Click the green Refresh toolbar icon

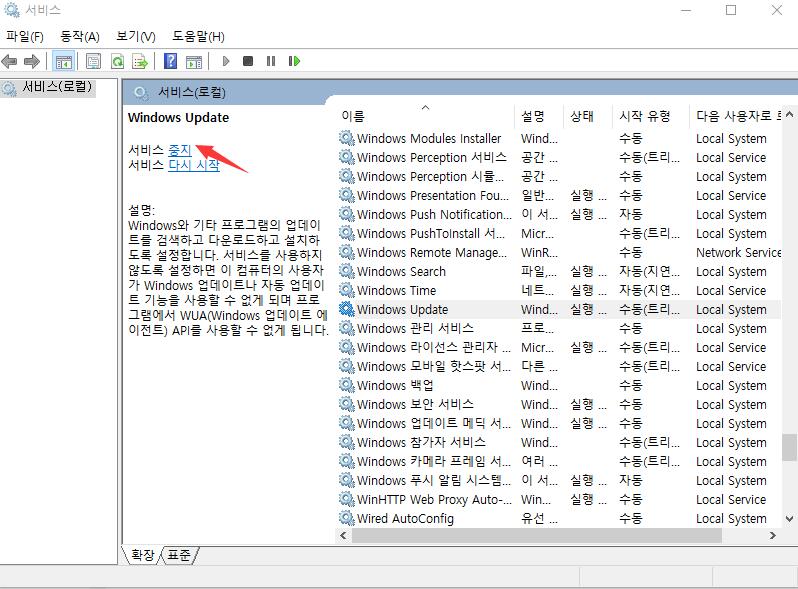point(117,61)
